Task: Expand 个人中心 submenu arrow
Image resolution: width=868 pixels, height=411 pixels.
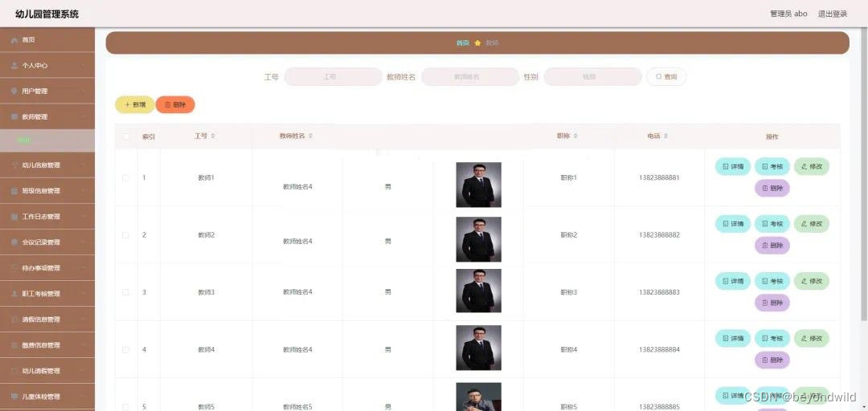Action: [83, 65]
